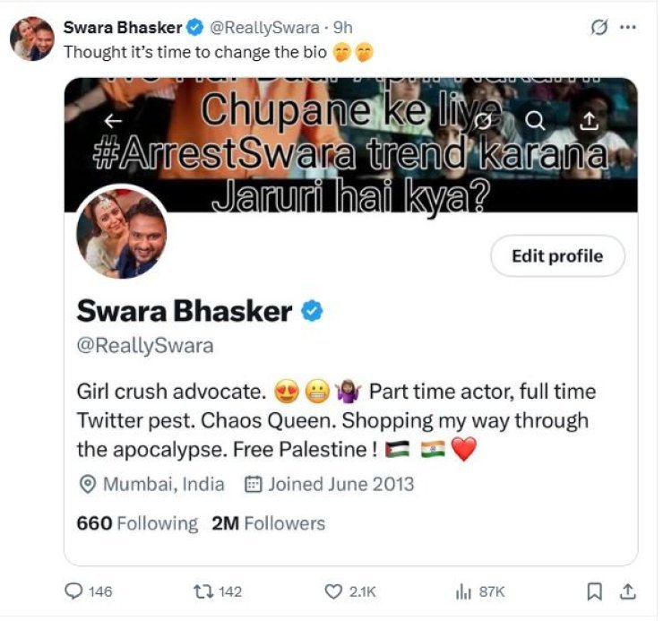The width and height of the screenshot is (672, 621).
Task: Open the large profile picture
Action: (122, 233)
